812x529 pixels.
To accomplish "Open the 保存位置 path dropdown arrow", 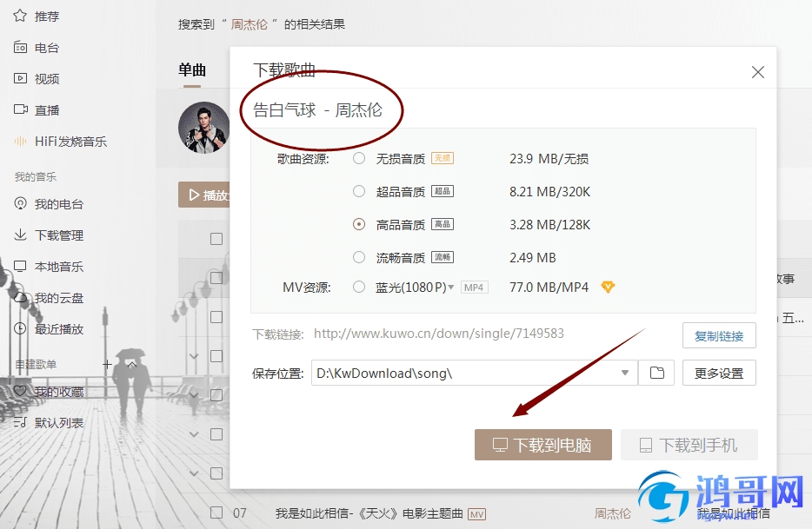I will [625, 373].
